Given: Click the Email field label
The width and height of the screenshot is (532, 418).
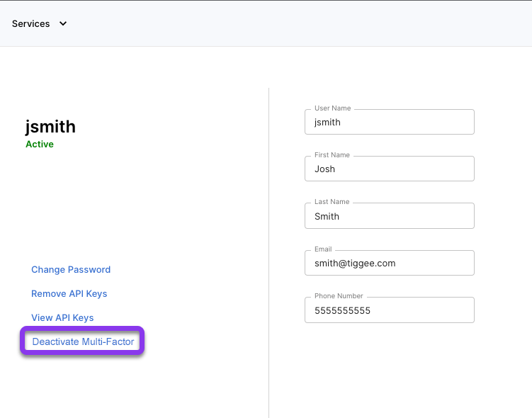Looking at the screenshot, I should coord(323,249).
